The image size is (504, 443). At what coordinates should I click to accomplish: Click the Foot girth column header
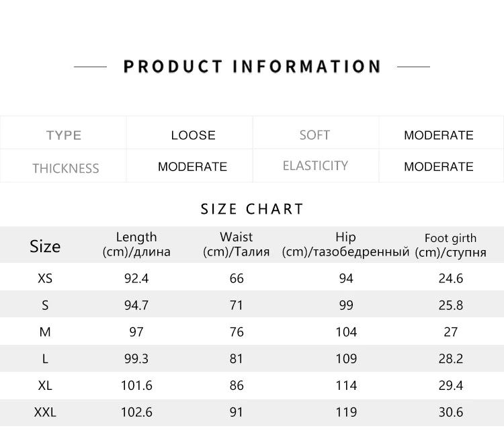click(x=450, y=245)
